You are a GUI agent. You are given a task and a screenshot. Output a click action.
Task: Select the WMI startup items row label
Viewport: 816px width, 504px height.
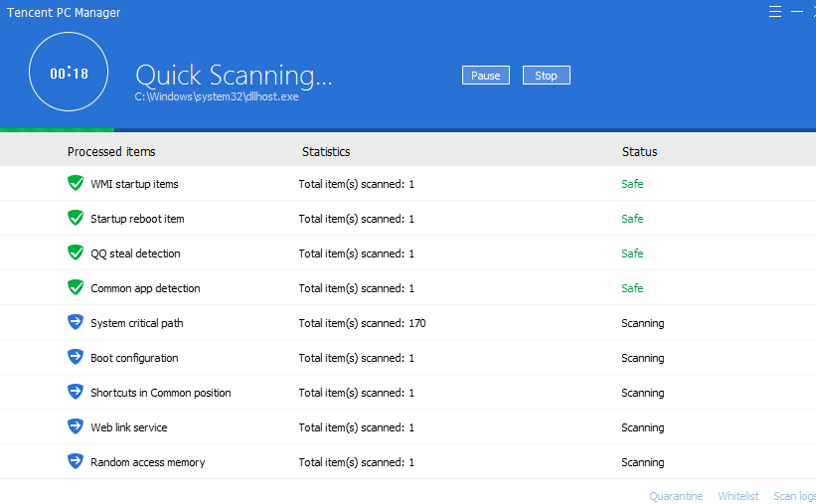pyautogui.click(x=134, y=184)
